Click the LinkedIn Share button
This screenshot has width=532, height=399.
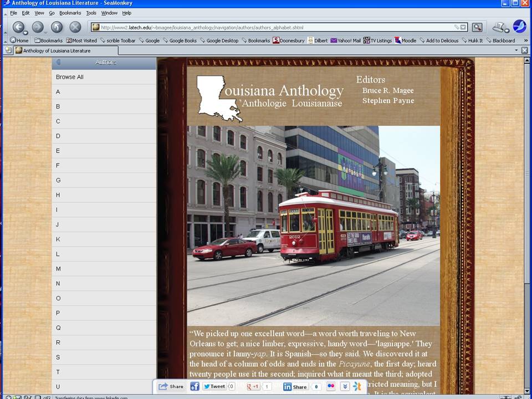pyautogui.click(x=295, y=386)
